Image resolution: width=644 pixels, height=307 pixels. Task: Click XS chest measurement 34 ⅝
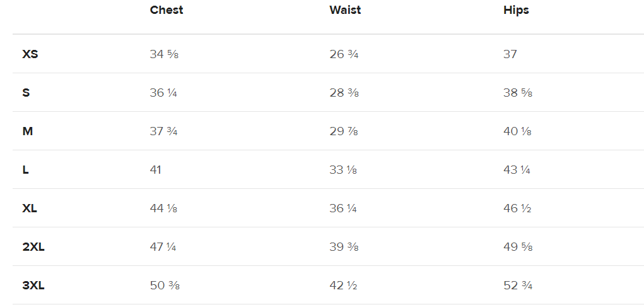click(164, 54)
